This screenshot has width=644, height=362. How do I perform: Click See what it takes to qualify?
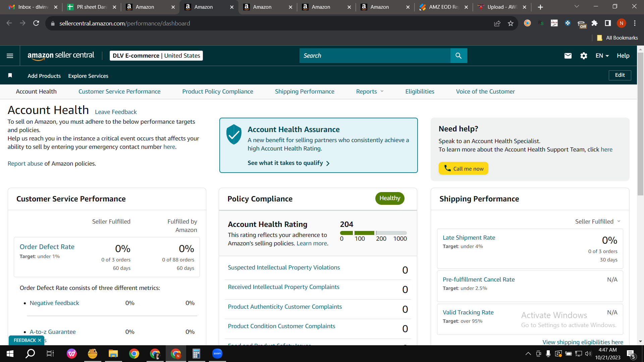click(288, 163)
